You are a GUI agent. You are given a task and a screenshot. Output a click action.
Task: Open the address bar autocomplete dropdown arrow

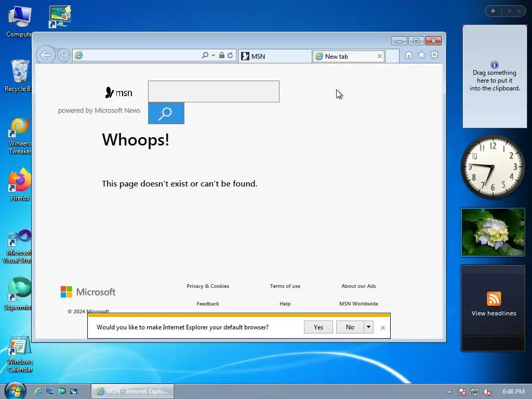[x=214, y=55]
